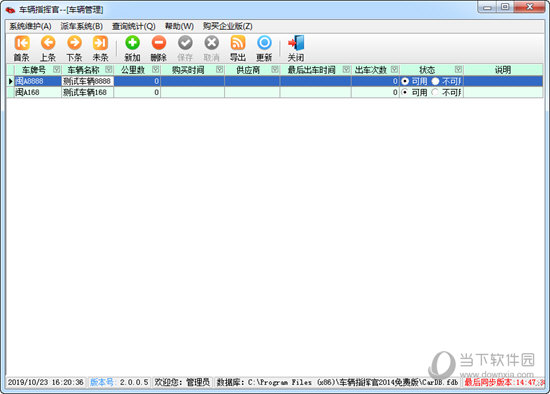This screenshot has height=394, width=550.
Task: Open filter dropdown on 最后出车时间 column
Action: 346,69
